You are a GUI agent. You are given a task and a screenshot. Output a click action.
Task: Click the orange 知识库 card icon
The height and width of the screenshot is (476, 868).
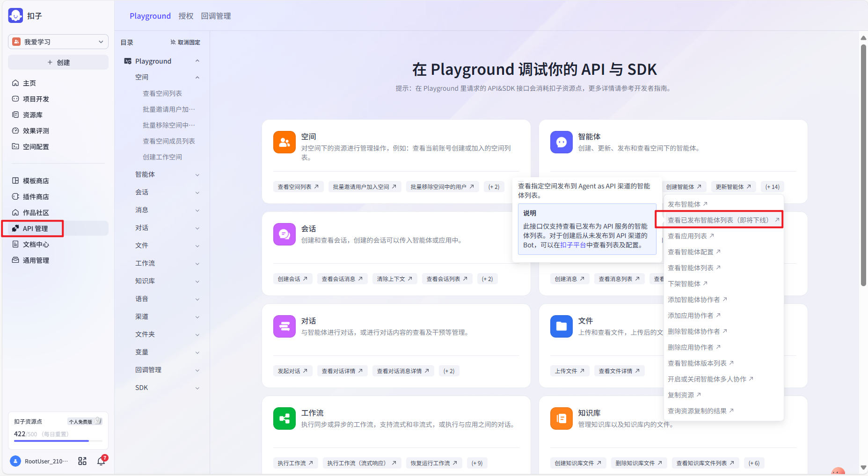[562, 418]
